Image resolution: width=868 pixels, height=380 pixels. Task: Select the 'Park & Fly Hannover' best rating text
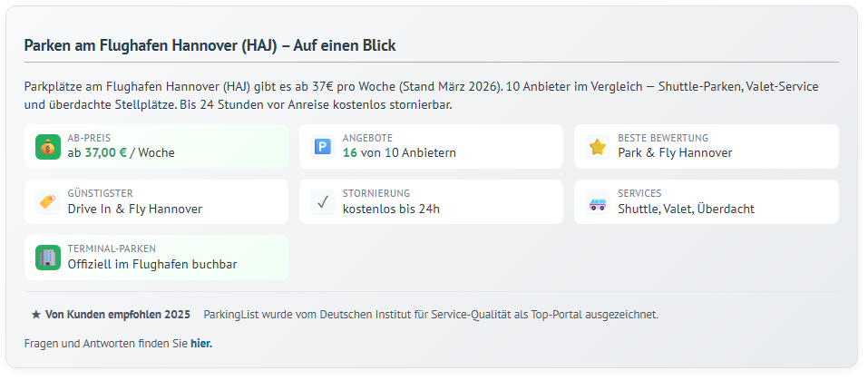click(x=675, y=152)
